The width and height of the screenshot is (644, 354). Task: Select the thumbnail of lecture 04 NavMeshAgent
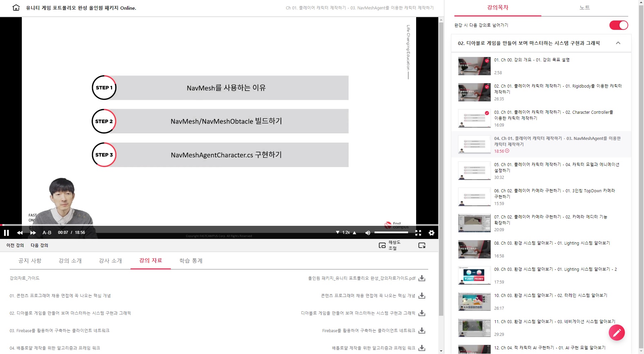click(x=474, y=145)
